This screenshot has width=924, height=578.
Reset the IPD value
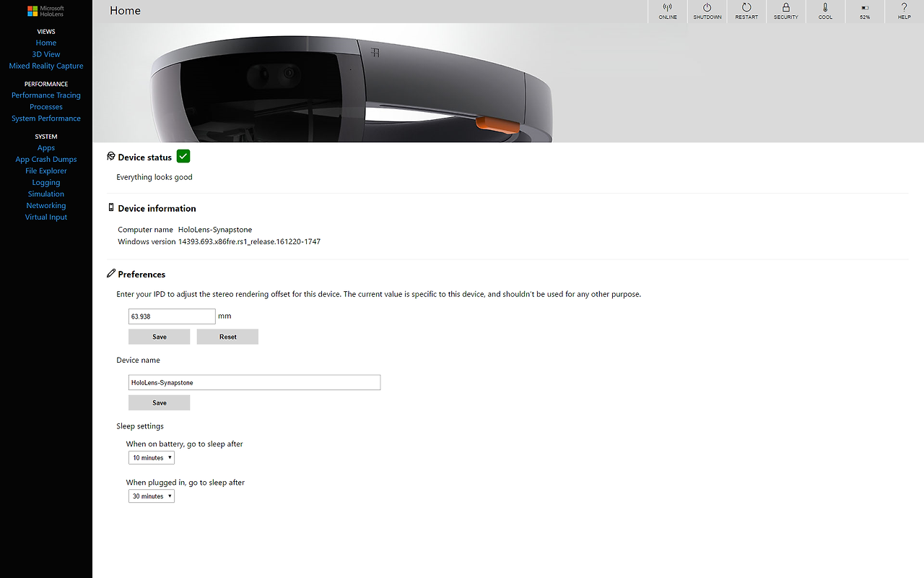point(227,337)
